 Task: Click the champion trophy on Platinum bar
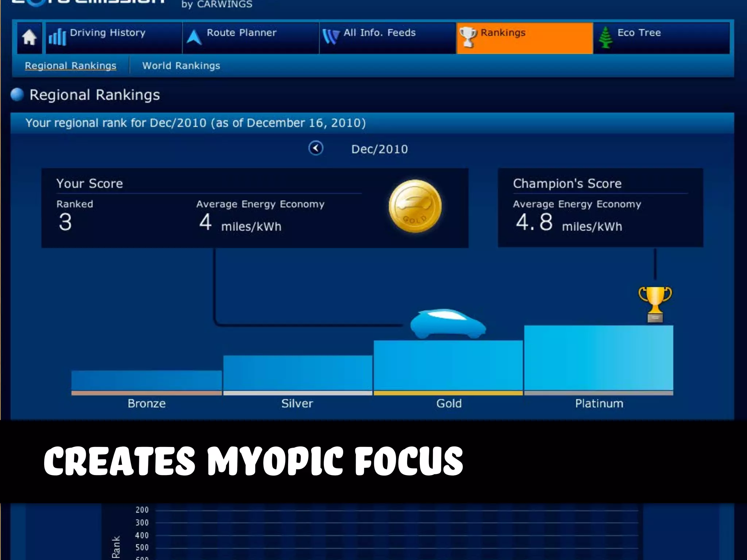coord(655,305)
